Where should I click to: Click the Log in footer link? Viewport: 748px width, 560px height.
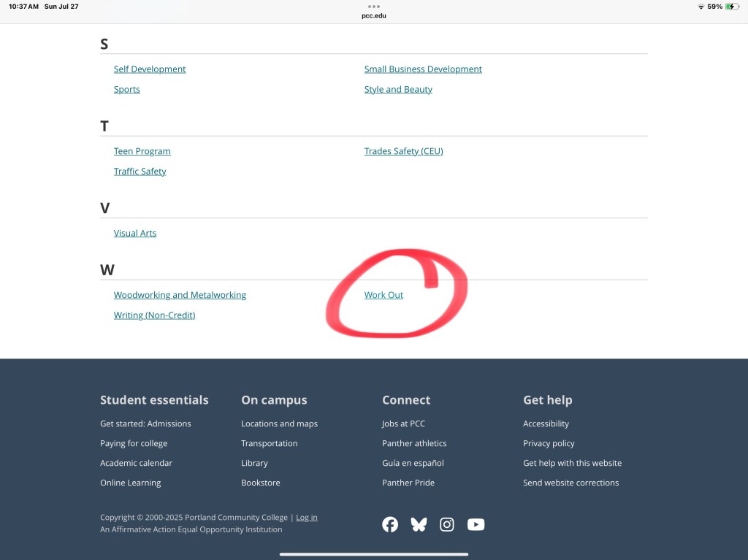click(307, 517)
